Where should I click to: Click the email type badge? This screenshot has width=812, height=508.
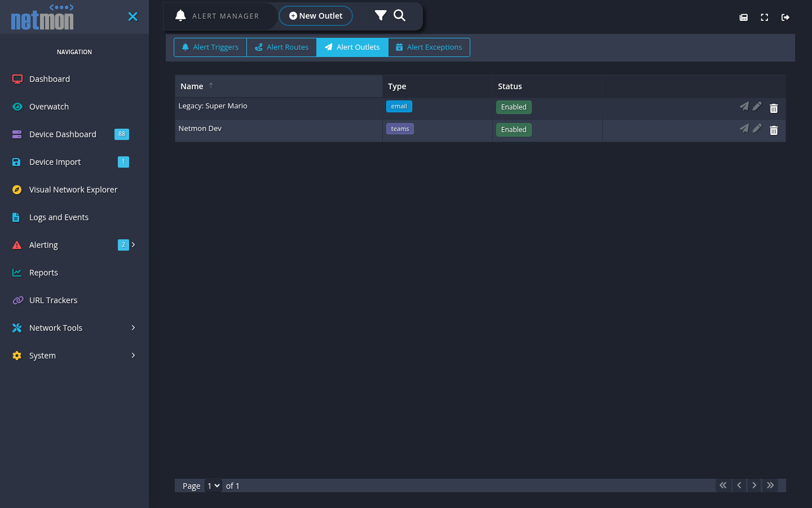click(399, 107)
